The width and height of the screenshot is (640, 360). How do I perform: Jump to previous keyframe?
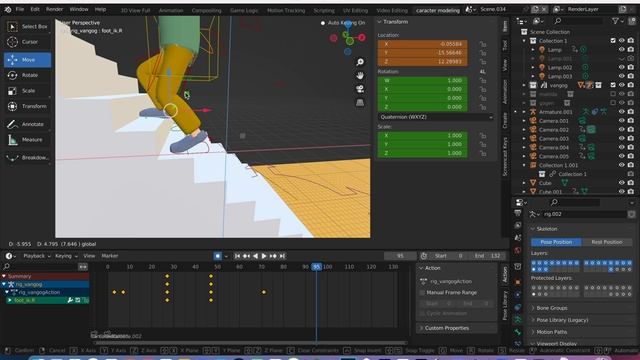(x=247, y=256)
